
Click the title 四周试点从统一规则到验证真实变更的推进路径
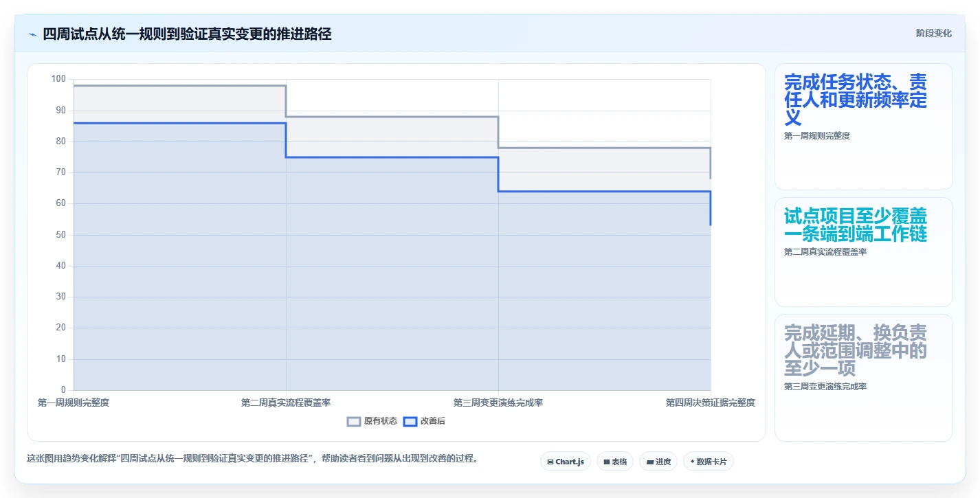[187, 34]
